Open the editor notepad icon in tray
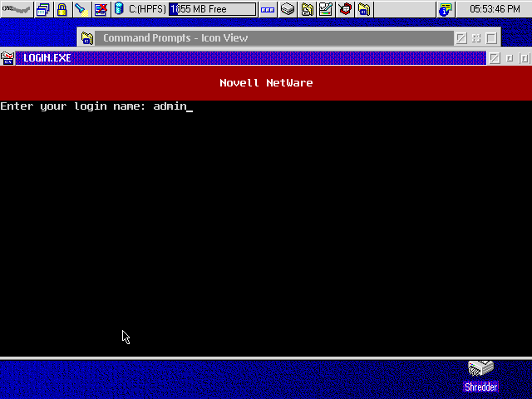This screenshot has width=532, height=399. (x=326, y=9)
